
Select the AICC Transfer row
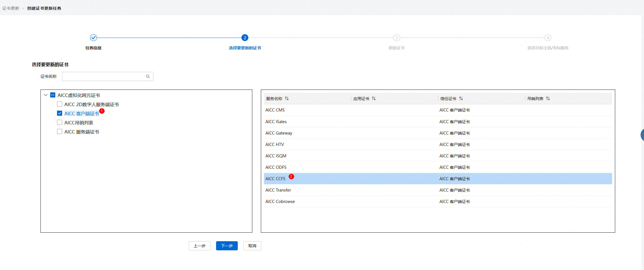[438, 190]
